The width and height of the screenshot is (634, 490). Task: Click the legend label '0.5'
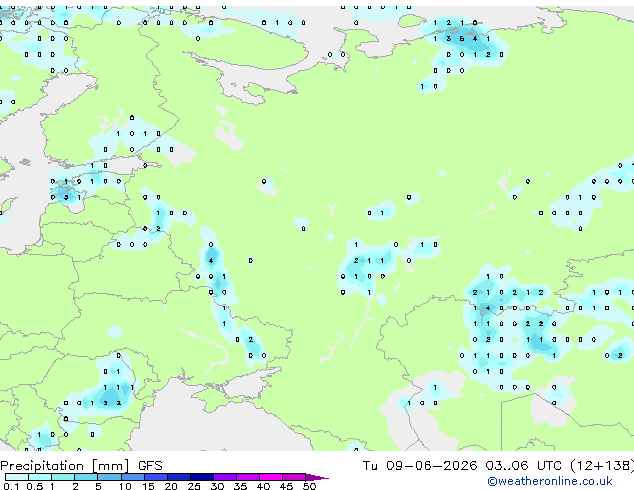[x=34, y=486]
